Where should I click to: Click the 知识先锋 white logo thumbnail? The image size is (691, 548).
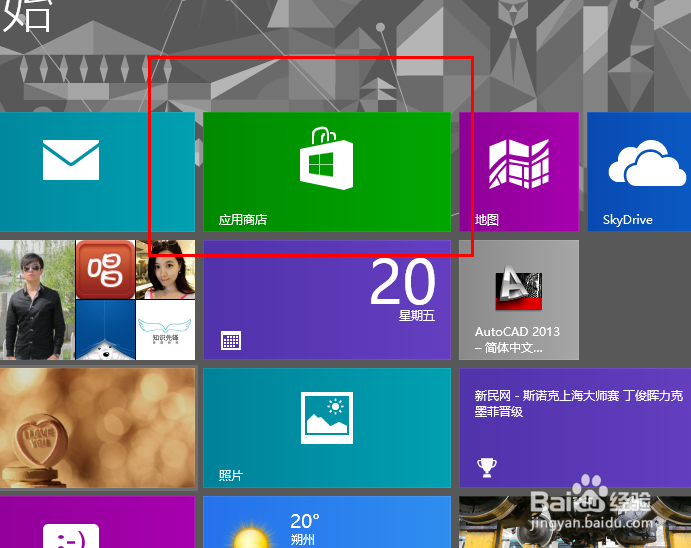click(165, 330)
